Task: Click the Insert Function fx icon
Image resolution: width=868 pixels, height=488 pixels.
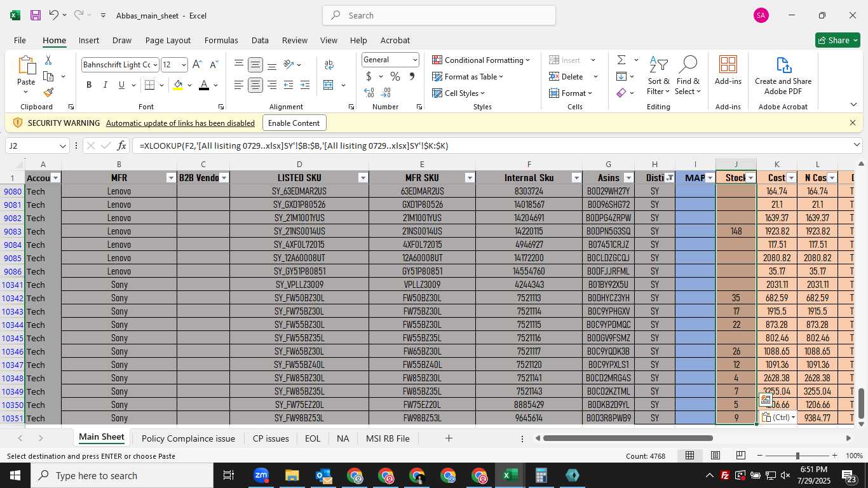Action: coord(121,146)
